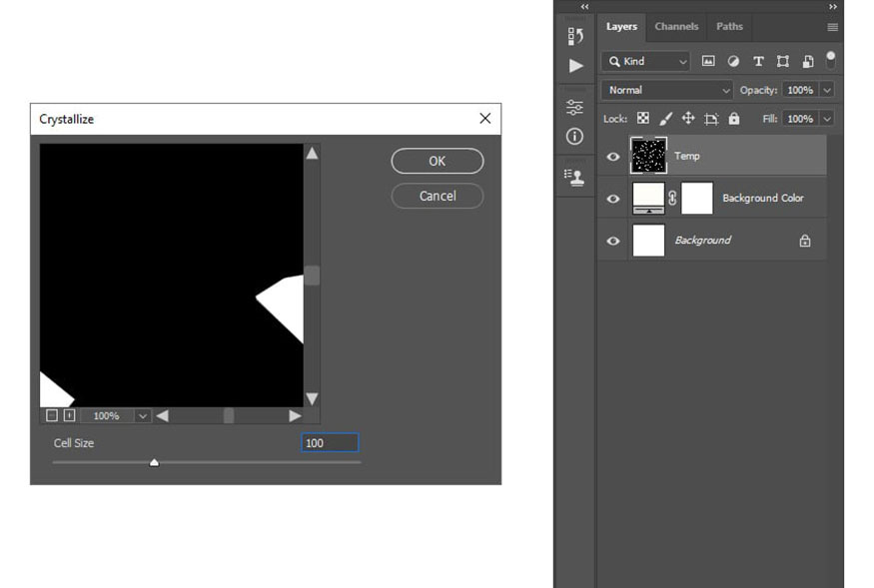The image size is (874, 588).
Task: Select the Temp layer thumbnail
Action: coord(648,156)
